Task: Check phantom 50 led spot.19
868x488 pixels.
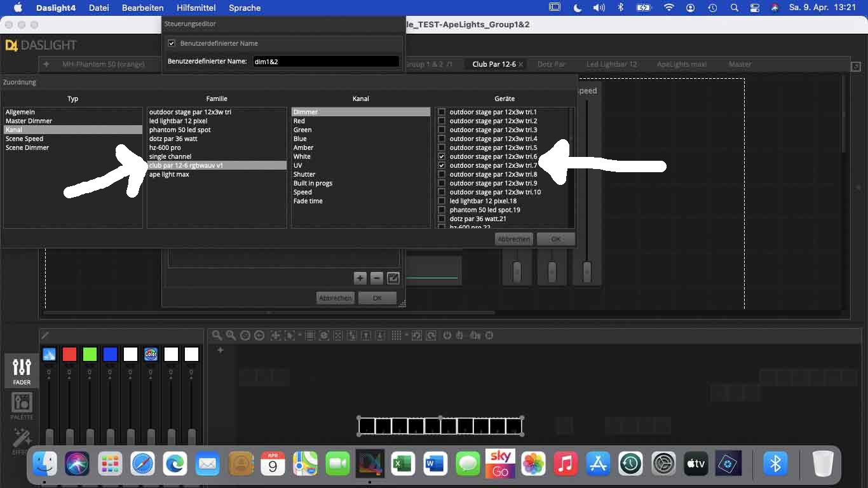Action: pos(442,210)
